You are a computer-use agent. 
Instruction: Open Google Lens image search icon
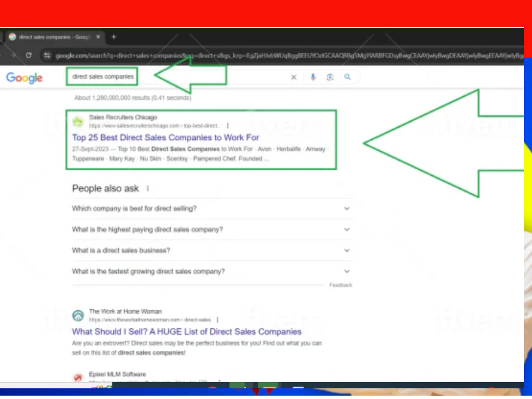point(330,77)
